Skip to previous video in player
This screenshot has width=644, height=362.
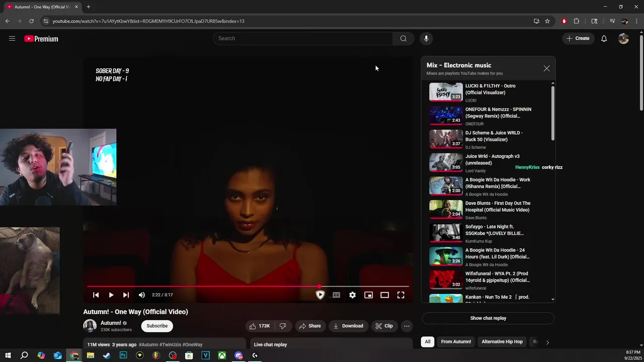click(x=96, y=295)
